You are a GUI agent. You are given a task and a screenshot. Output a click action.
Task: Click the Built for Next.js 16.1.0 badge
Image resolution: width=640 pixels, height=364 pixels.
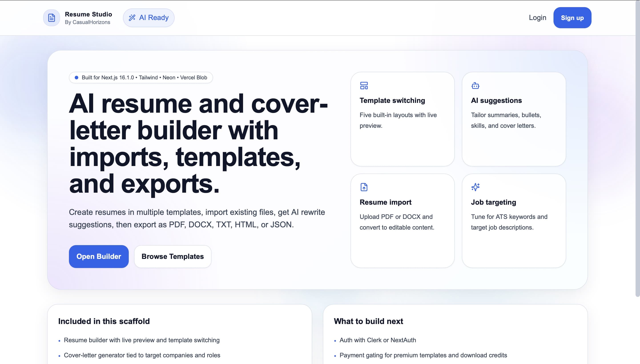(141, 78)
